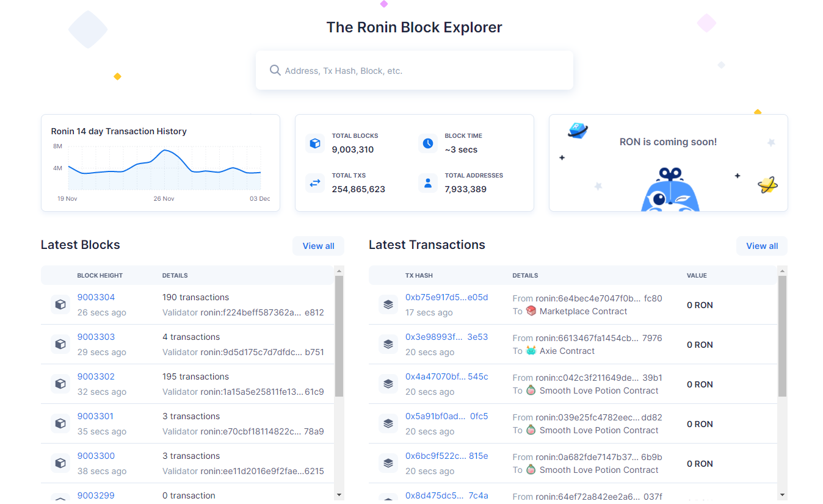Open transaction 0x3e98993f...3e53
Screen dimensions: 823x504
(x=446, y=337)
